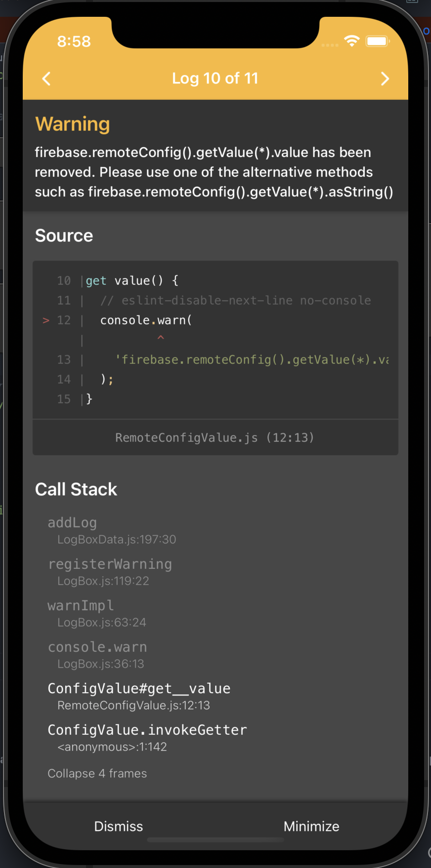The height and width of the screenshot is (868, 431).
Task: Tap highlighted line 12 console.warn(
Action: tap(146, 320)
